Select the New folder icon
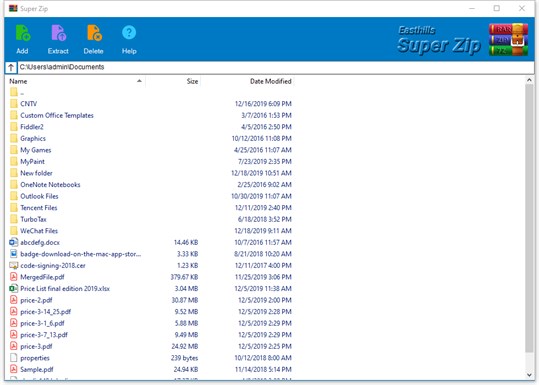The image size is (539, 385). [x=14, y=173]
